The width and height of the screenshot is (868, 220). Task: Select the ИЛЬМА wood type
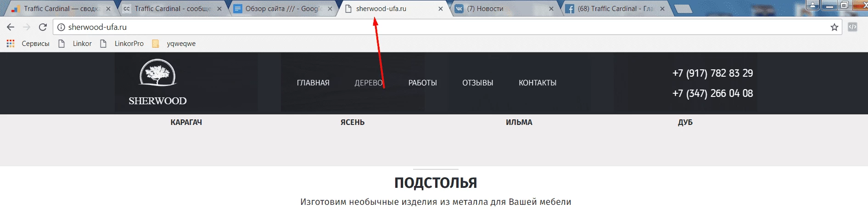[x=519, y=122]
